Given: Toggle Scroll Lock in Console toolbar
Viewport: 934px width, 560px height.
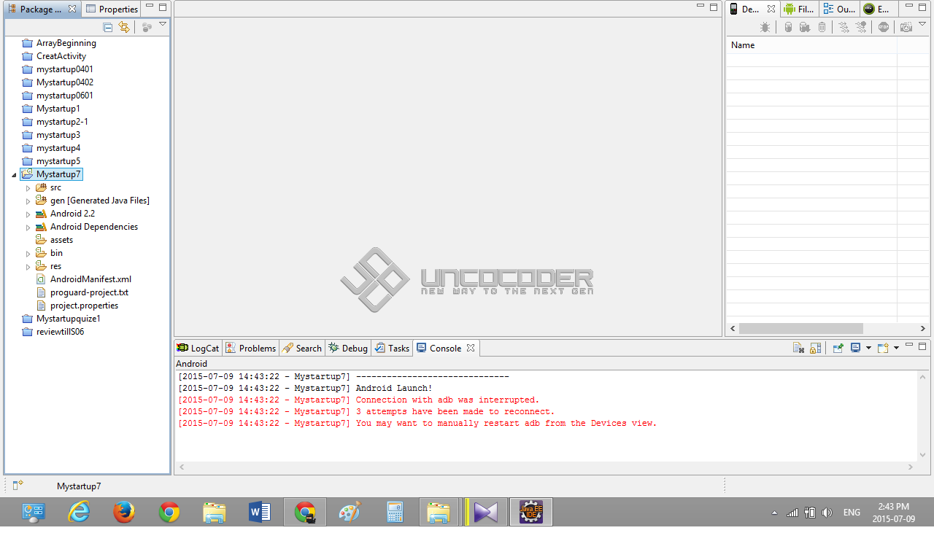Looking at the screenshot, I should click(x=816, y=349).
